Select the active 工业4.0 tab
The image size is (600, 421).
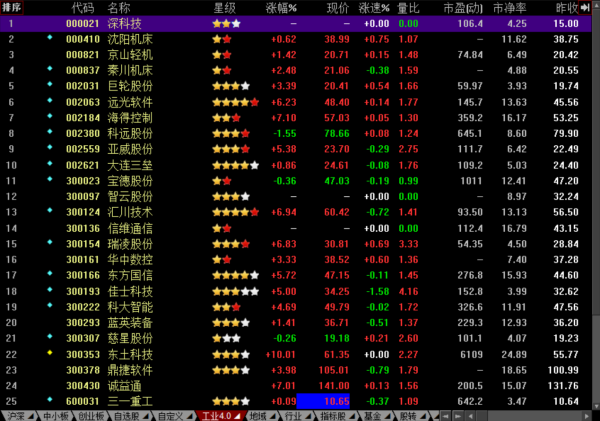click(220, 416)
